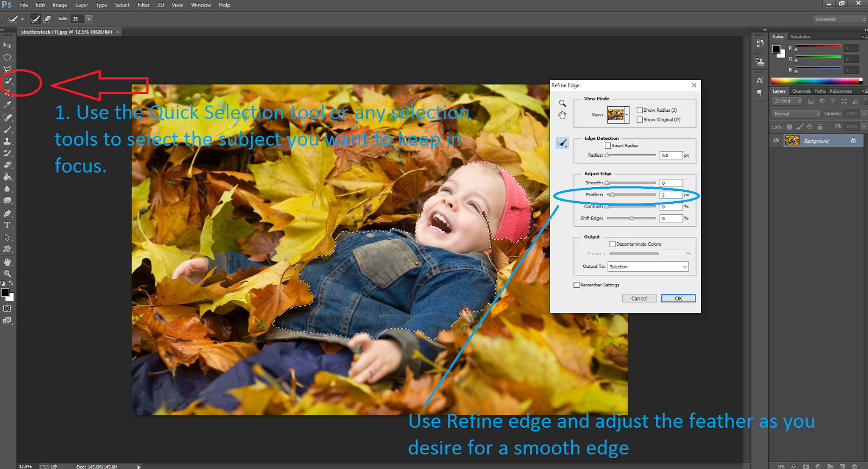Open the Character panel icon
Image resolution: width=868 pixels, height=469 pixels.
[759, 80]
